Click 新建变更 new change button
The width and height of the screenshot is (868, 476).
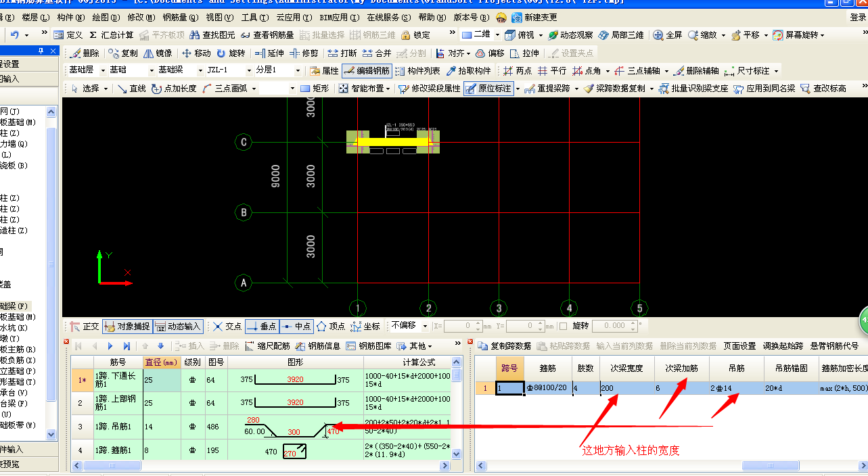pos(534,17)
